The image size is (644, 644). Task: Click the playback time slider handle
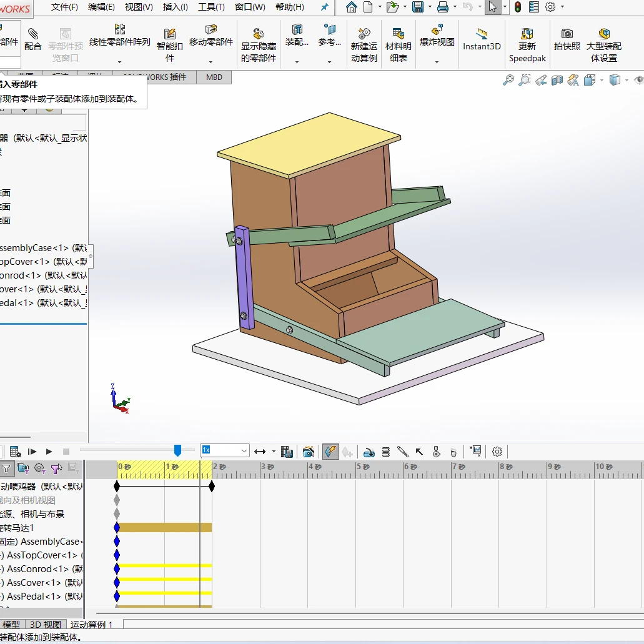point(178,450)
